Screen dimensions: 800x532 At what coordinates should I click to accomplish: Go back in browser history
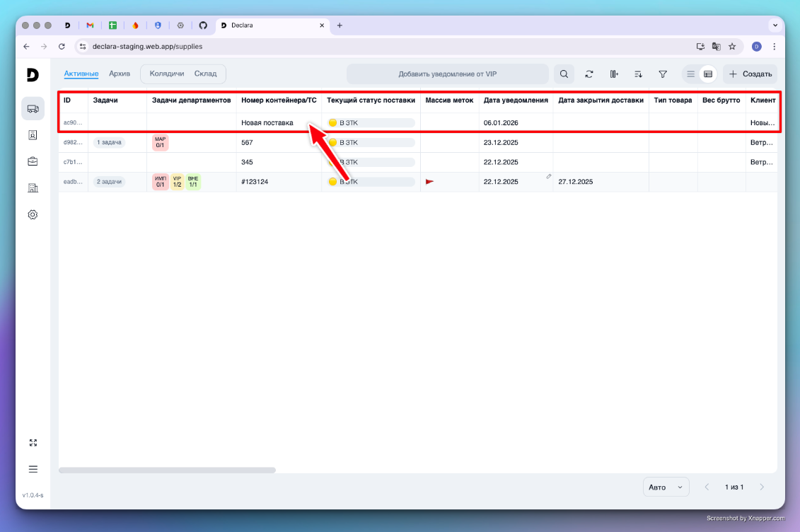coord(27,47)
